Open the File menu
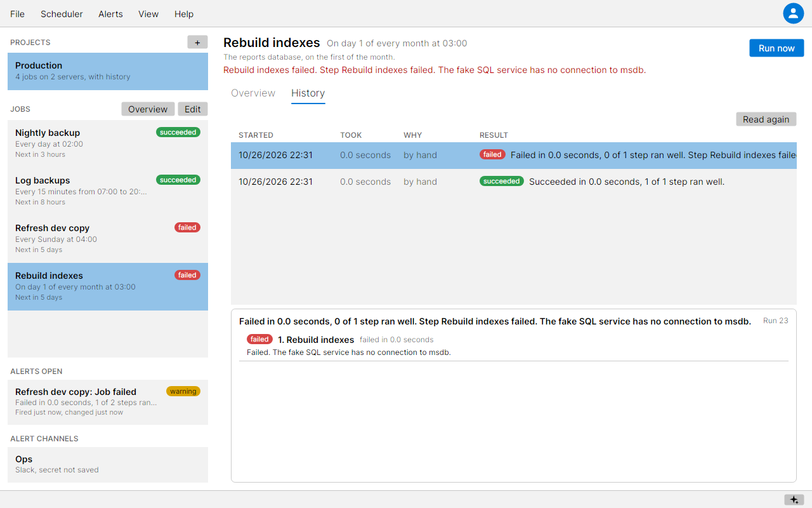The height and width of the screenshot is (508, 812). click(18, 14)
